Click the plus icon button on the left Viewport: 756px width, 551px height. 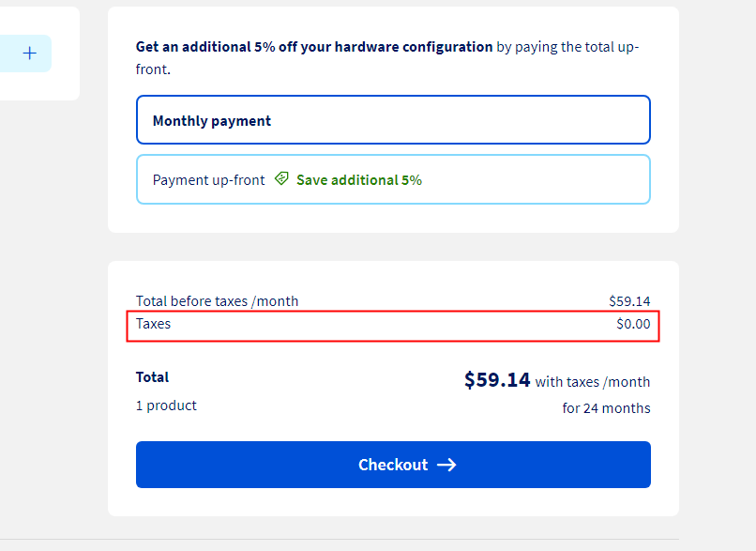(29, 54)
